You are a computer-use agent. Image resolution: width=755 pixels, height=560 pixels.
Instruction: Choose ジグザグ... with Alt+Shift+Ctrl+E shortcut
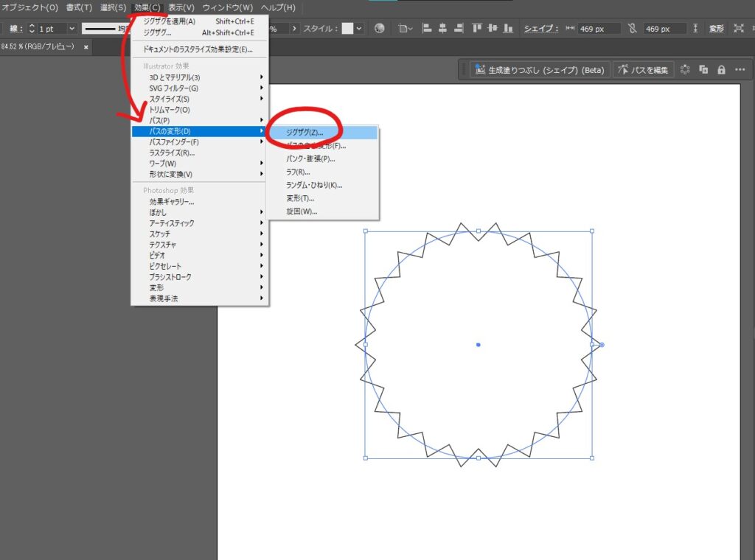(x=200, y=32)
